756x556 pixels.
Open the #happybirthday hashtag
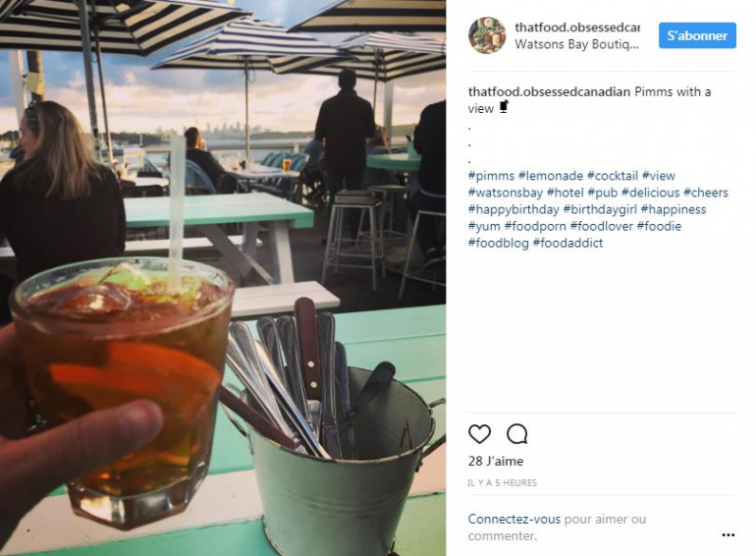click(513, 210)
